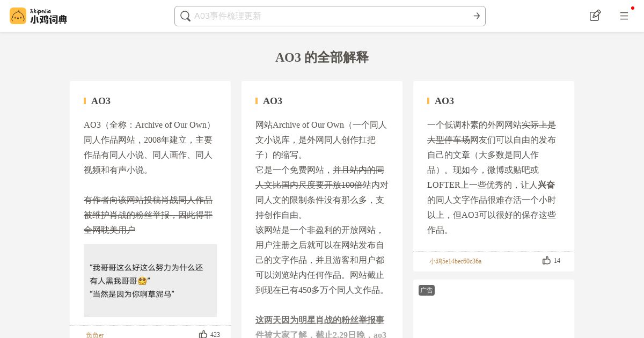This screenshot has height=338, width=644.
Task: Submit search with the arrow icon
Action: pyautogui.click(x=477, y=16)
